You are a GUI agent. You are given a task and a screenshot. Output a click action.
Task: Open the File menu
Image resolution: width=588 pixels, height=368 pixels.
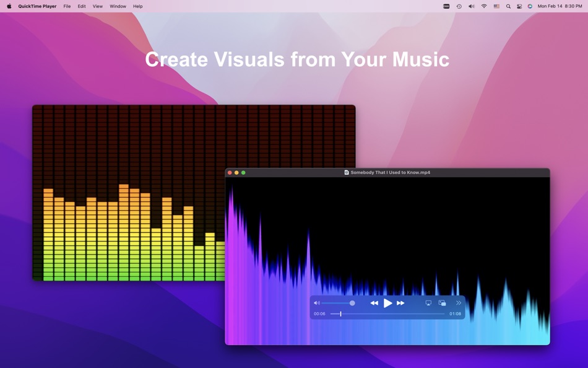(x=67, y=6)
